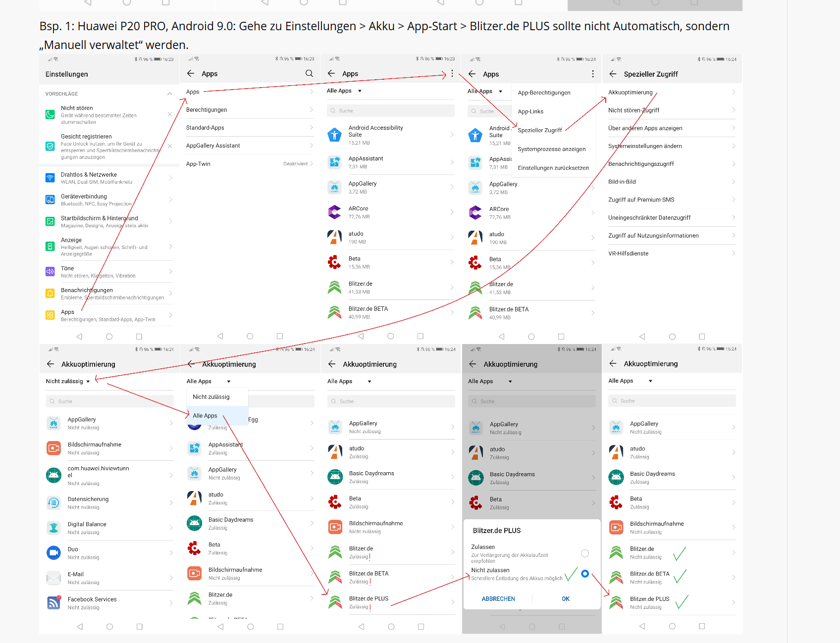Viewport: 840px width, 643px height.
Task: Select the Nicht zulassen radio button
Action: [585, 574]
